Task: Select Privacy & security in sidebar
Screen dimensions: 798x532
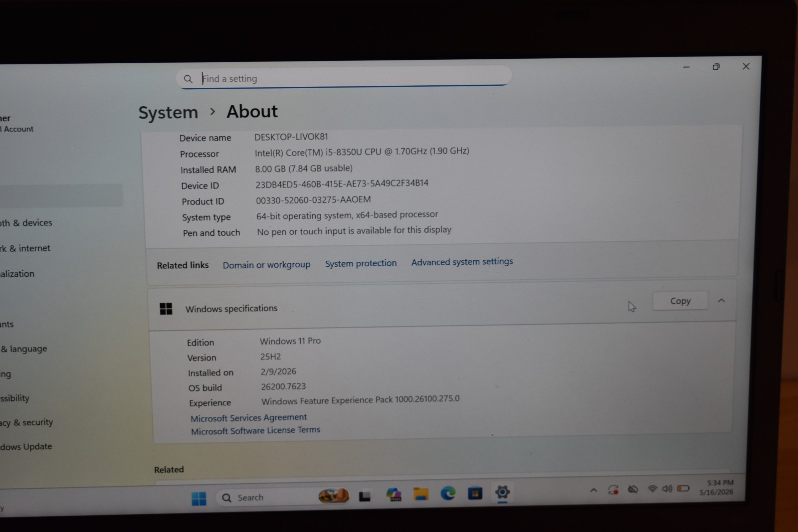Action: 26,422
